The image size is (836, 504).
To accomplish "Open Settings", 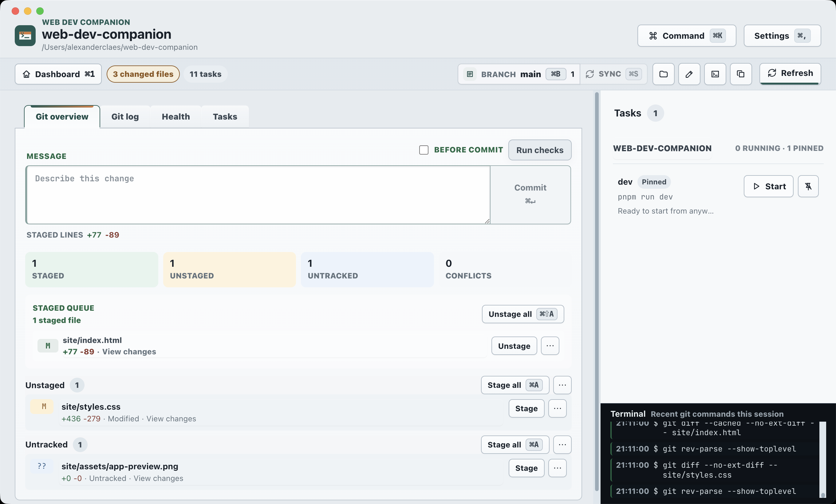I will coord(782,36).
